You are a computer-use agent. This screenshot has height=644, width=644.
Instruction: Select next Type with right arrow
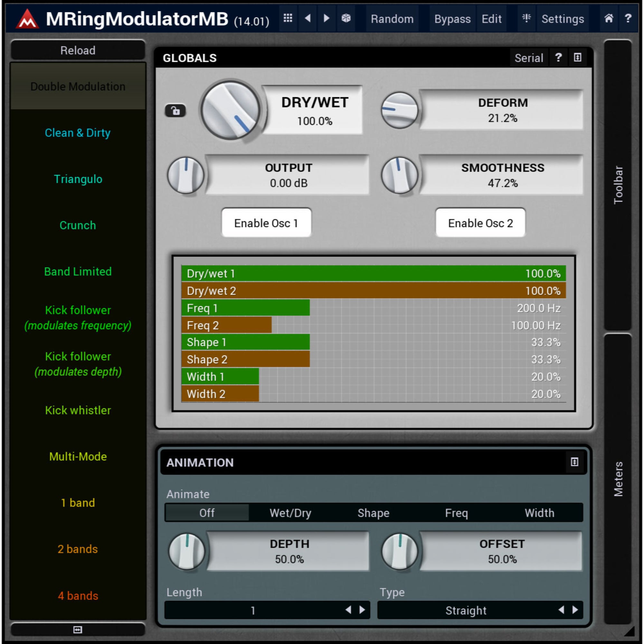[x=575, y=610]
